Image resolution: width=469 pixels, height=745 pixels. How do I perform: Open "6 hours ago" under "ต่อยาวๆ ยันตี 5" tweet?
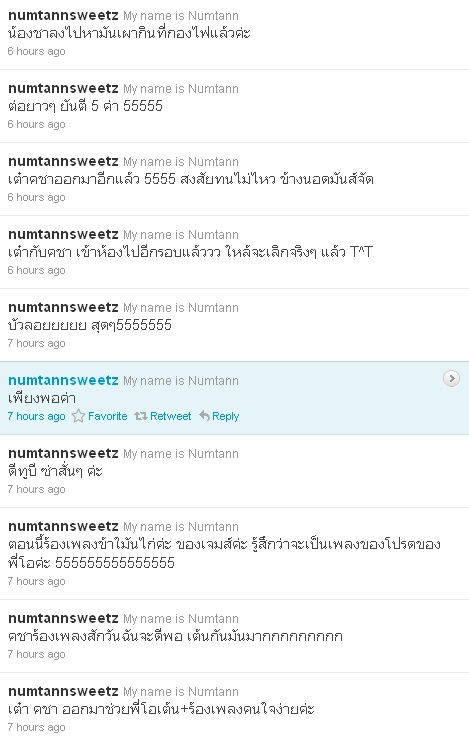pyautogui.click(x=37, y=124)
